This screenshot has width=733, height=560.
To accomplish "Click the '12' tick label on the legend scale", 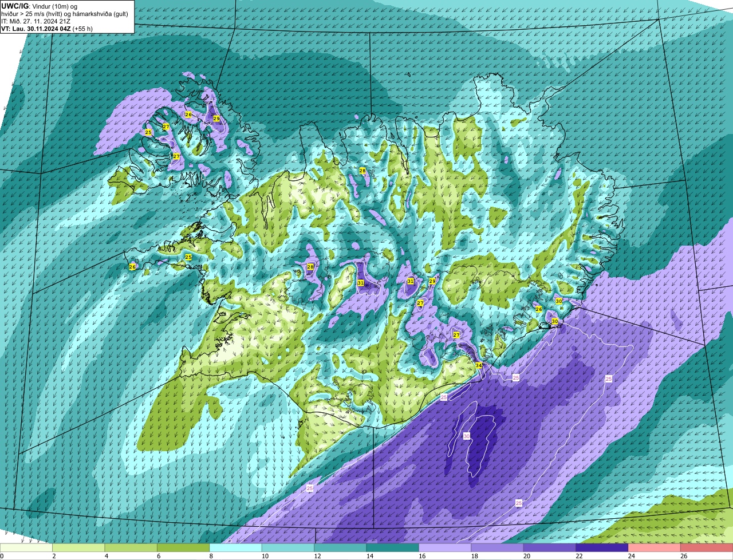I will point(317,556).
